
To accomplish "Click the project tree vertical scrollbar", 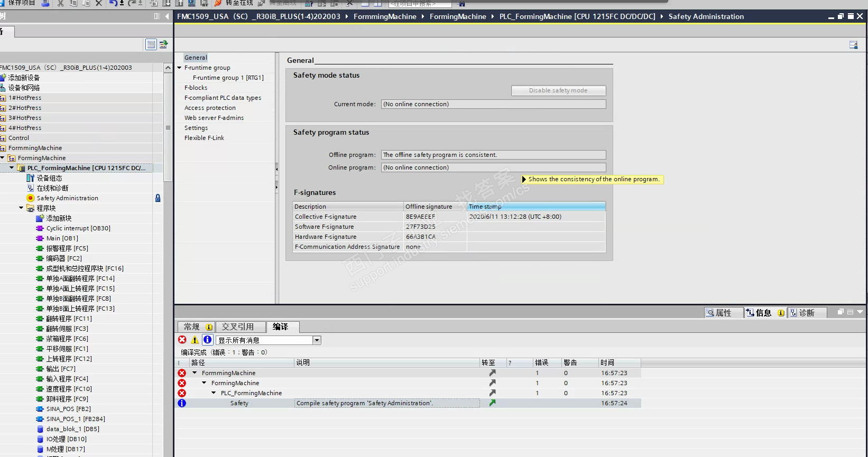I will (x=168, y=127).
